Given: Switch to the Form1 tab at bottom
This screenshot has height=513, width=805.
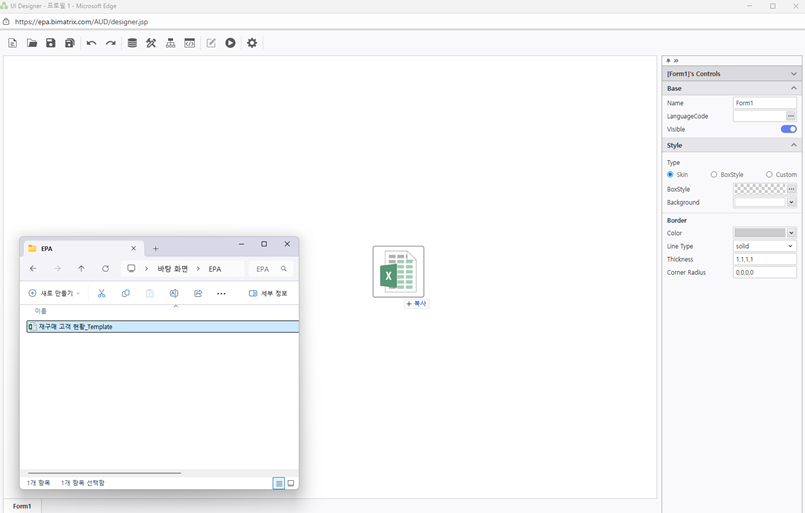Looking at the screenshot, I should click(22, 506).
